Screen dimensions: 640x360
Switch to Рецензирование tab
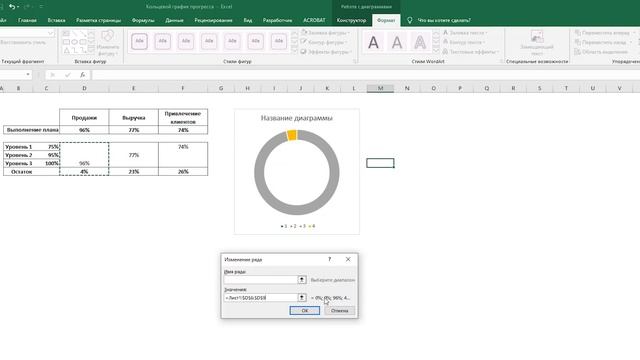(213, 20)
